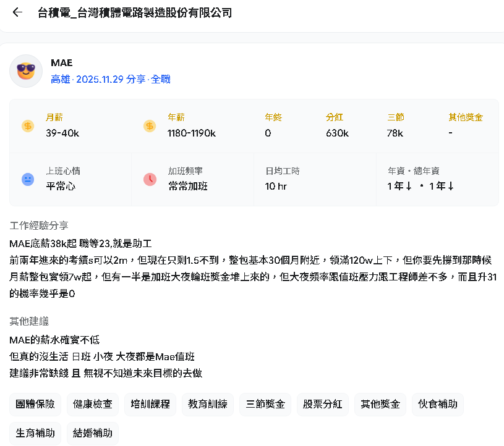Select the 三節獎金 benefit tag

pos(265,404)
